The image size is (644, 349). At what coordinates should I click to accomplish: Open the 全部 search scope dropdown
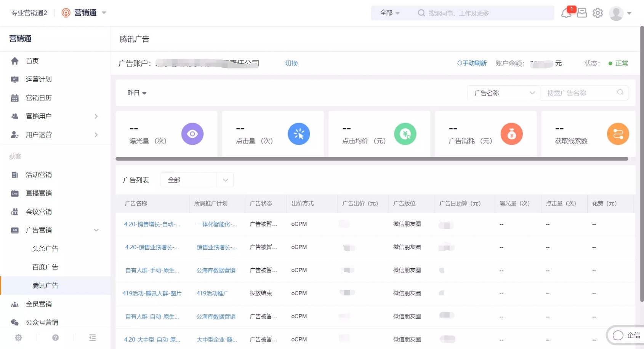(390, 13)
